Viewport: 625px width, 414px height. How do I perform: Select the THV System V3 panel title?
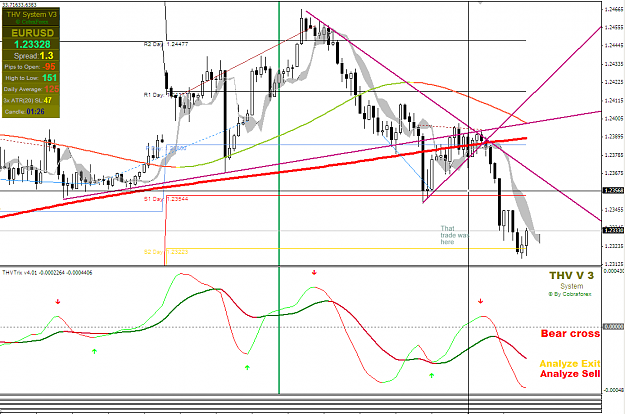point(31,14)
